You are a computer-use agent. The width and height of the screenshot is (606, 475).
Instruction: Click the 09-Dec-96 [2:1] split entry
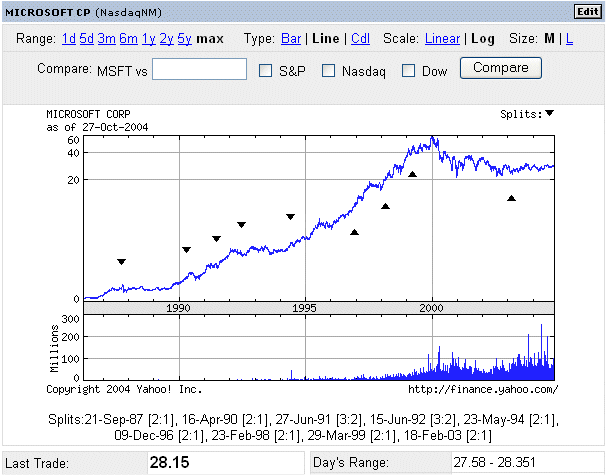pos(159,436)
